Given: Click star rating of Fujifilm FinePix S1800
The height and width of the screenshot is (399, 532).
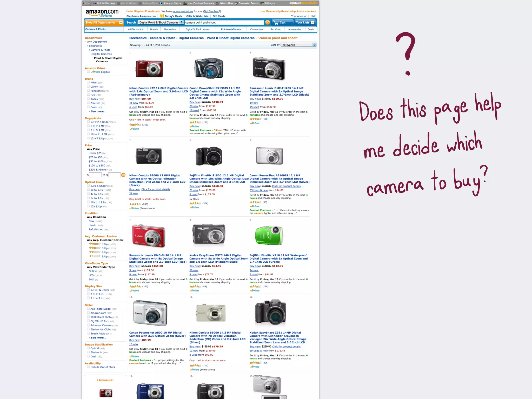Looking at the screenshot, I should pos(195,203).
